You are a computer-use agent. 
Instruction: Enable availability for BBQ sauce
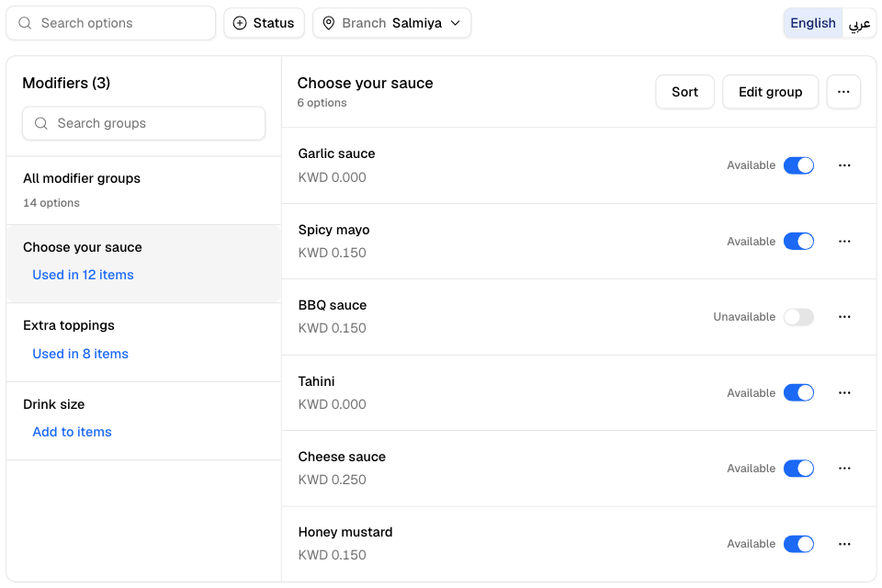[x=798, y=317]
